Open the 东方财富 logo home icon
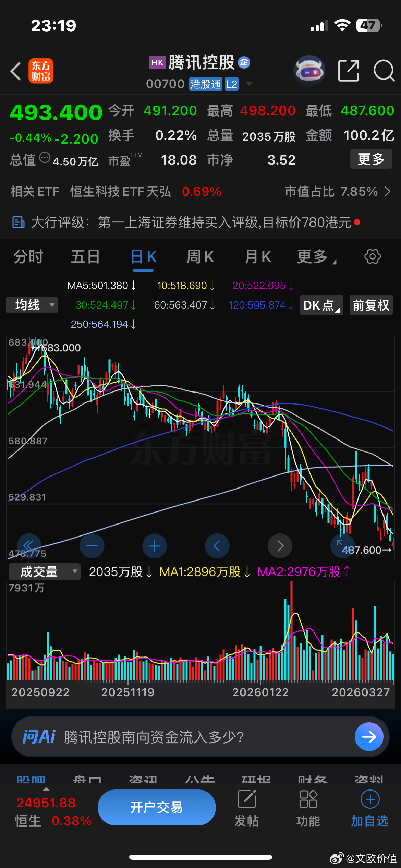Screen dimensions: 401x868 click(41, 71)
